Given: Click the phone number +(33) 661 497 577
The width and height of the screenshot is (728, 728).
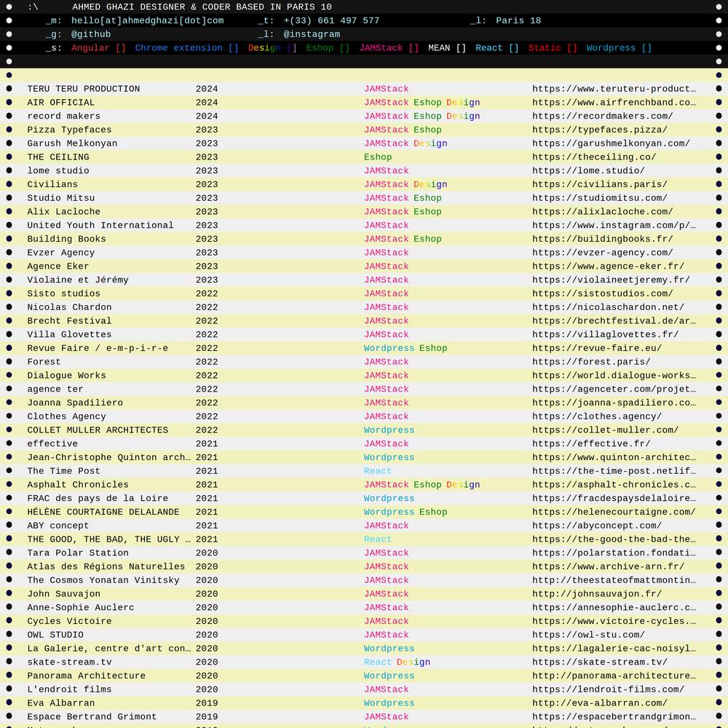Looking at the screenshot, I should click(331, 20).
